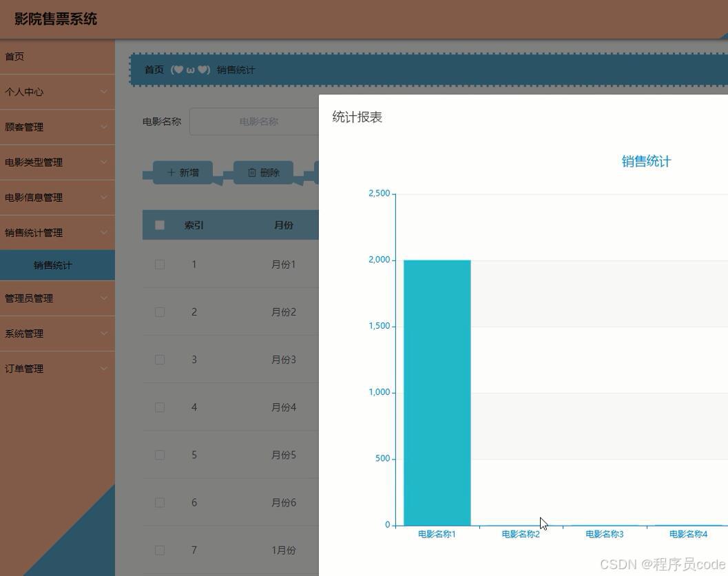This screenshot has height=576, width=728.
Task: Click the heart-face breadcrumb separator icon
Action: [190, 70]
